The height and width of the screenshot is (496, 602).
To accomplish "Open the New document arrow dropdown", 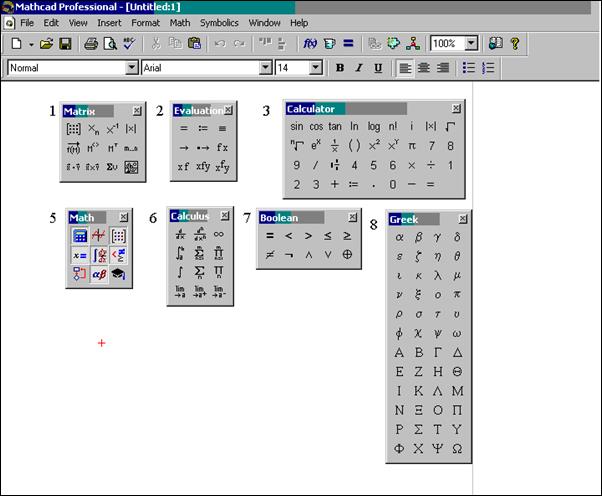I will pyautogui.click(x=31, y=44).
